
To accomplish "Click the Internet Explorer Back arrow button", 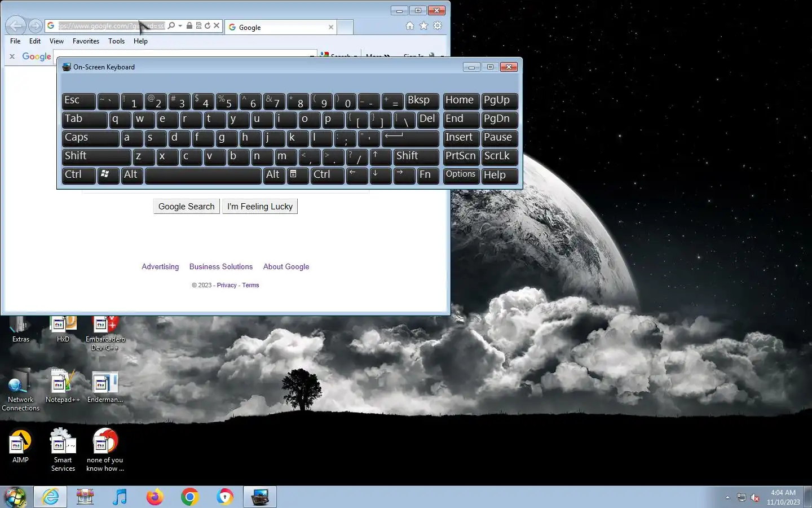I will (16, 25).
